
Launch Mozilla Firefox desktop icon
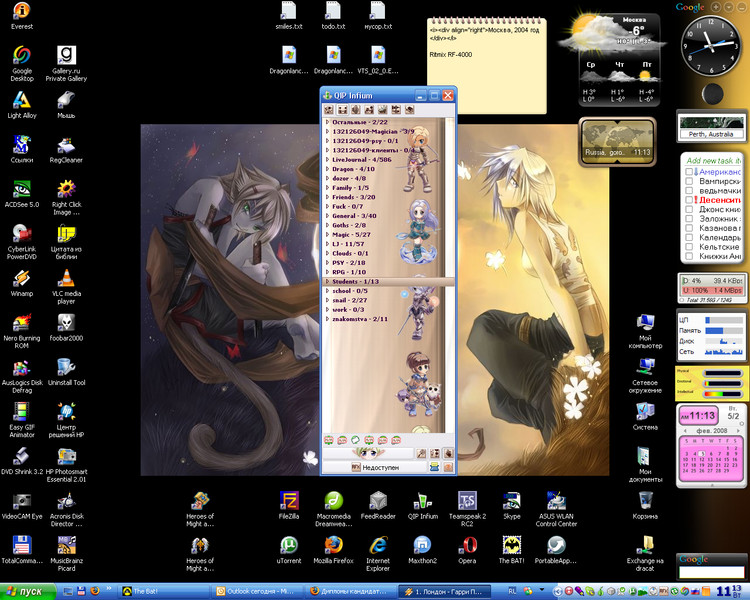coord(334,549)
